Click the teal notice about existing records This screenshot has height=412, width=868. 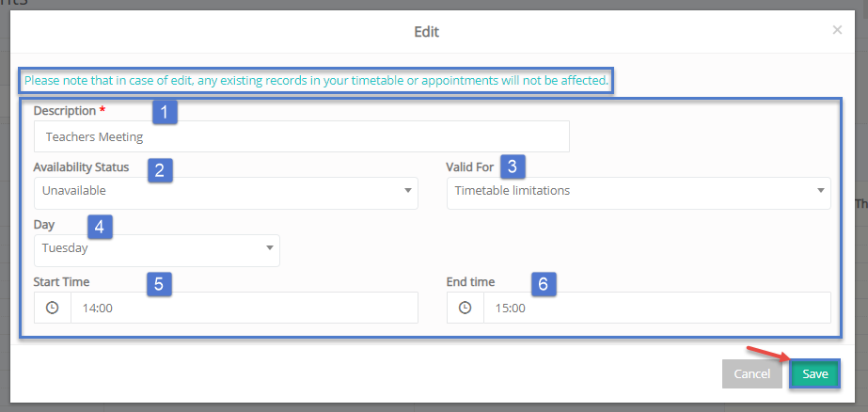[316, 81]
